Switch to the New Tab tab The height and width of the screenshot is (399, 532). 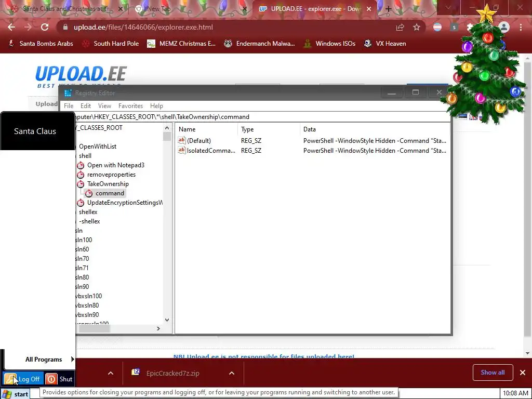[x=190, y=9]
